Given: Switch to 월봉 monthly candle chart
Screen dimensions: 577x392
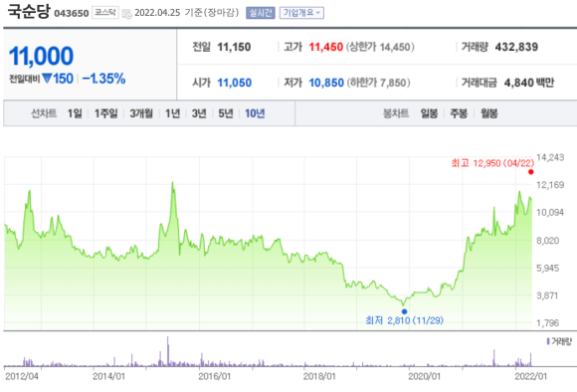Looking at the screenshot, I should click(x=489, y=113).
